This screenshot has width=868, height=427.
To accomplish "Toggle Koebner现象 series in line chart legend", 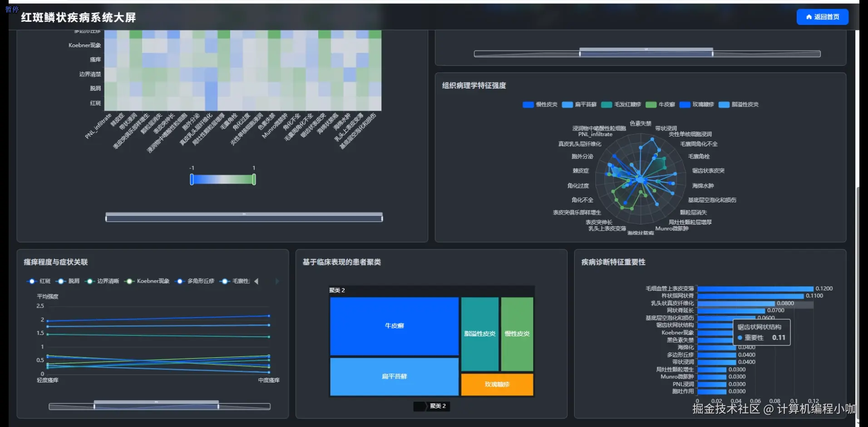I will pos(147,281).
